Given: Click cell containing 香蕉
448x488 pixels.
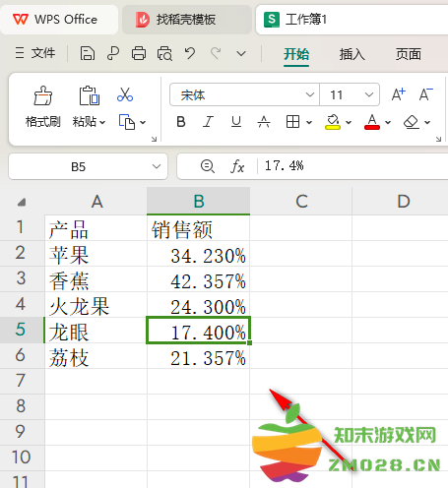Looking at the screenshot, I should click(96, 279).
